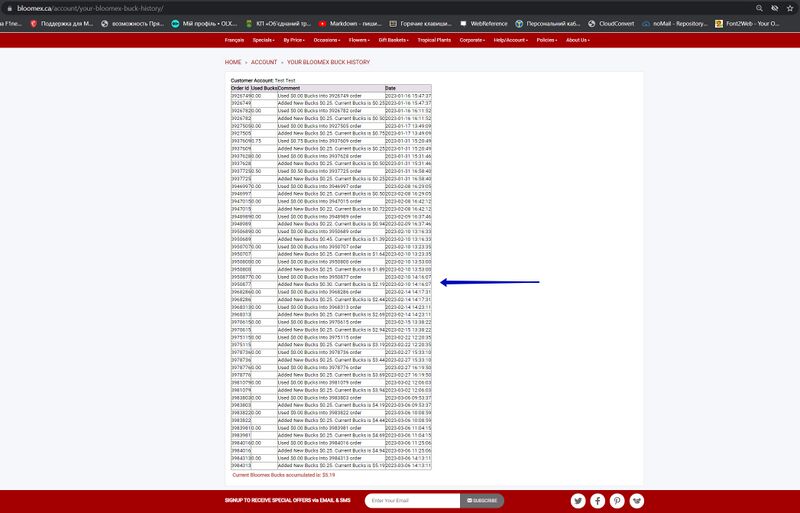The image size is (800, 513).
Task: Click the 'Current Bucks is $3.44' comment
Action: point(331,360)
